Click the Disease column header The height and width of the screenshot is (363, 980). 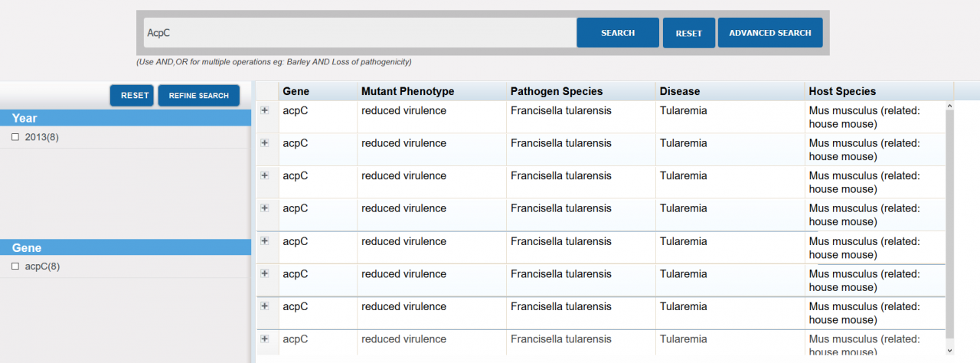point(680,91)
